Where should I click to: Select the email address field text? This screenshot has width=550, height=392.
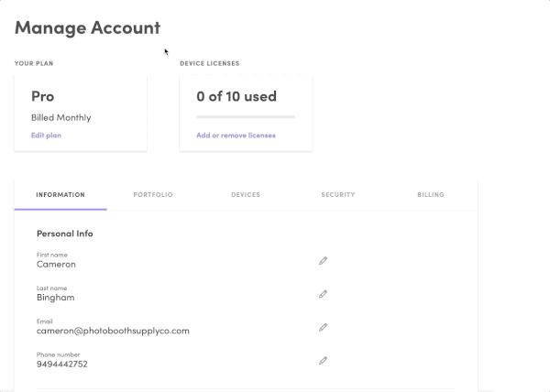113,331
